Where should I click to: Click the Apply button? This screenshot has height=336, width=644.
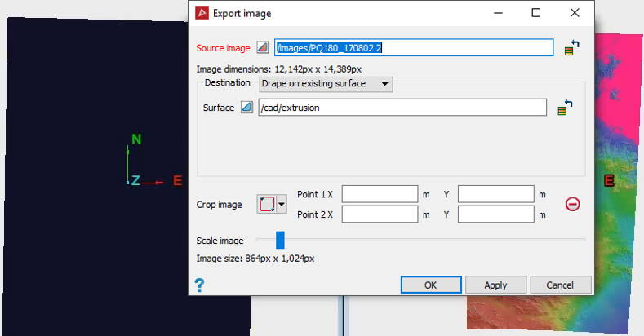point(495,285)
